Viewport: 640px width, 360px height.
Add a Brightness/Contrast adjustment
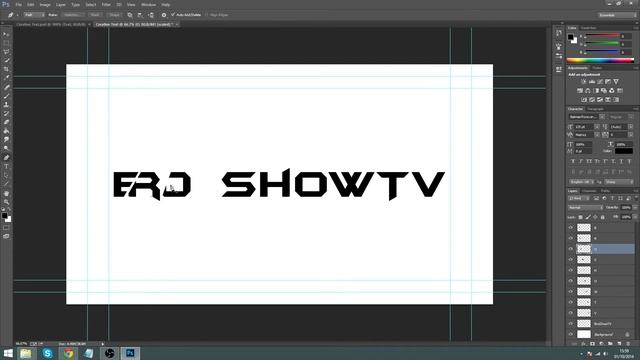tap(584, 82)
